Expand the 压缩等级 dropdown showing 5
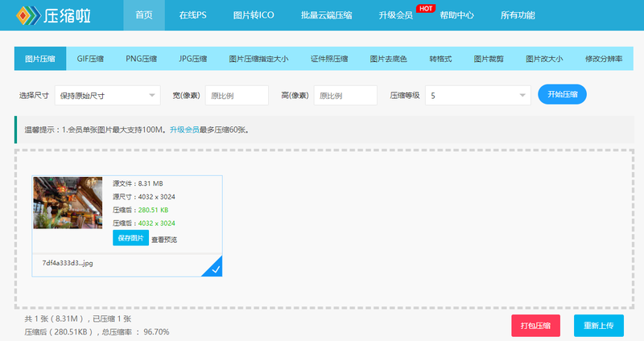The image size is (644, 341). click(478, 95)
